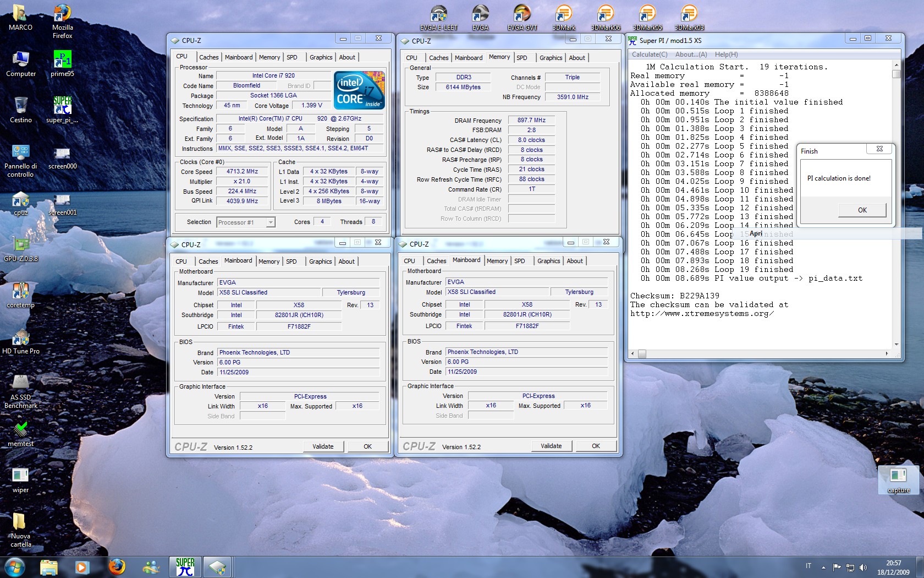Viewport: 924px width, 578px height.
Task: Open About tab in memory CPU-Z window
Action: click(x=577, y=58)
